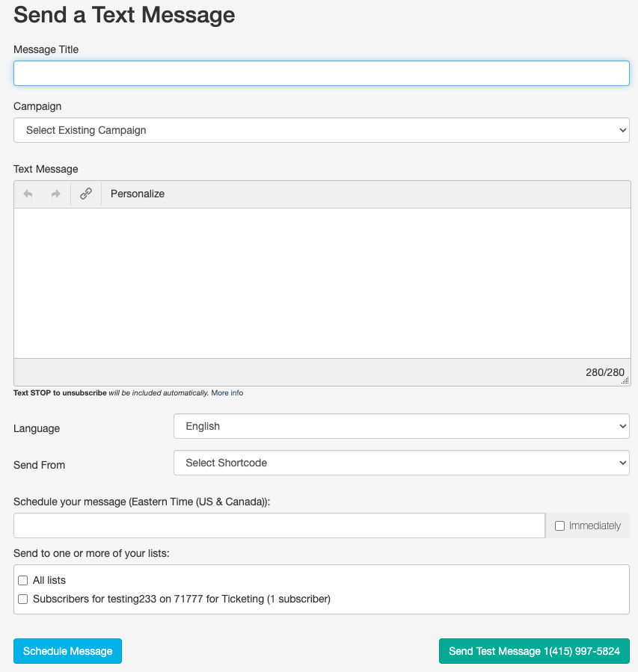Tick the All lists checkbox
Viewport: 638px width, 672px height.
point(23,580)
